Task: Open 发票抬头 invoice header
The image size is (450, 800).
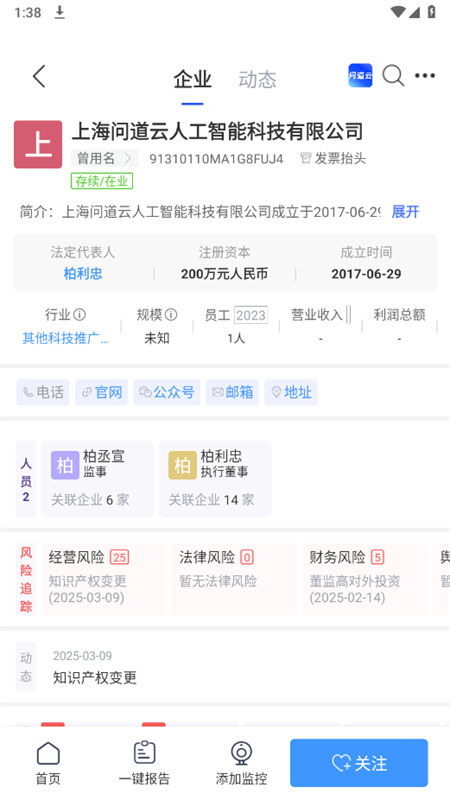Action: [333, 158]
